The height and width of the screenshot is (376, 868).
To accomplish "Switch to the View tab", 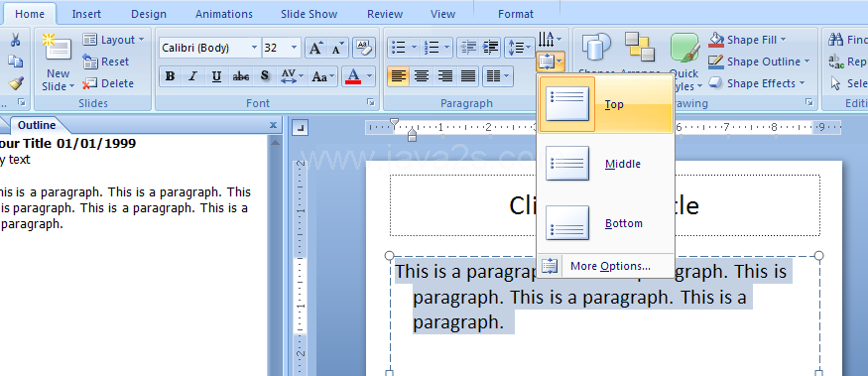I will 442,14.
